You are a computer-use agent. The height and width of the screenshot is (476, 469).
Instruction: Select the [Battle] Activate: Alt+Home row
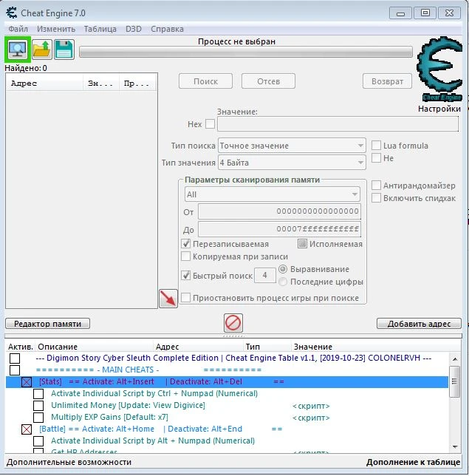tap(160, 429)
